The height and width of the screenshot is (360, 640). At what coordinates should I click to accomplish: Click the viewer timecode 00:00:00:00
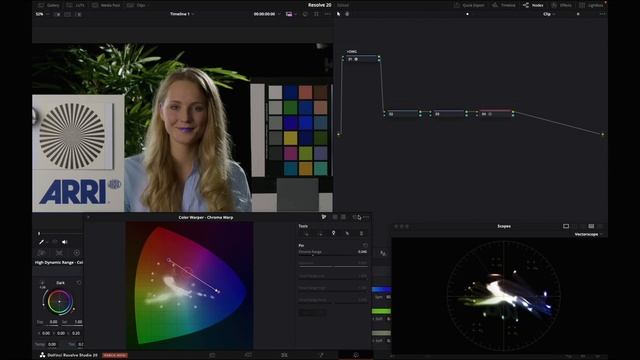click(x=264, y=14)
